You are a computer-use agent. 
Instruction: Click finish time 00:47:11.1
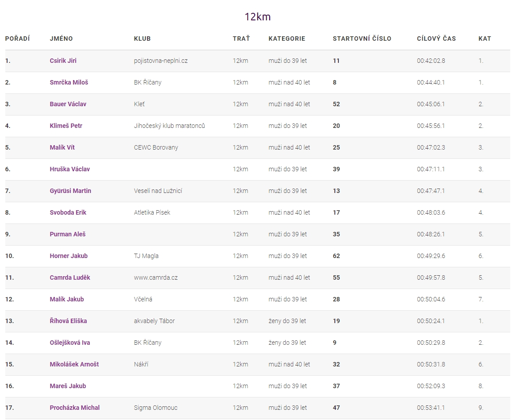[x=431, y=169]
